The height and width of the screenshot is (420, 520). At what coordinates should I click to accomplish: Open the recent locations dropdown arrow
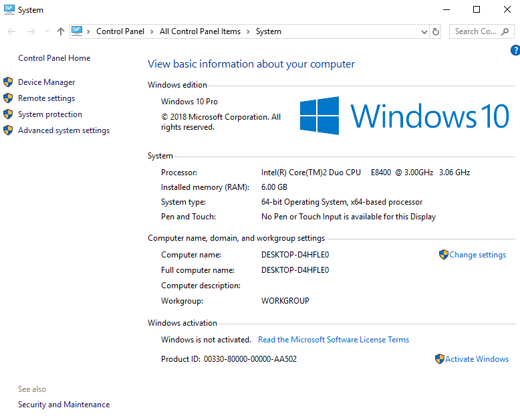click(47, 31)
